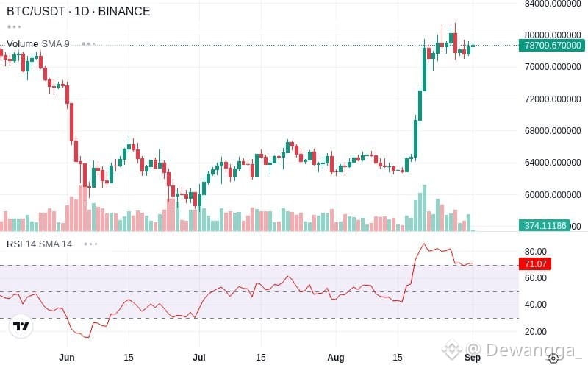Open chart settings hexagon icon

[553, 358]
